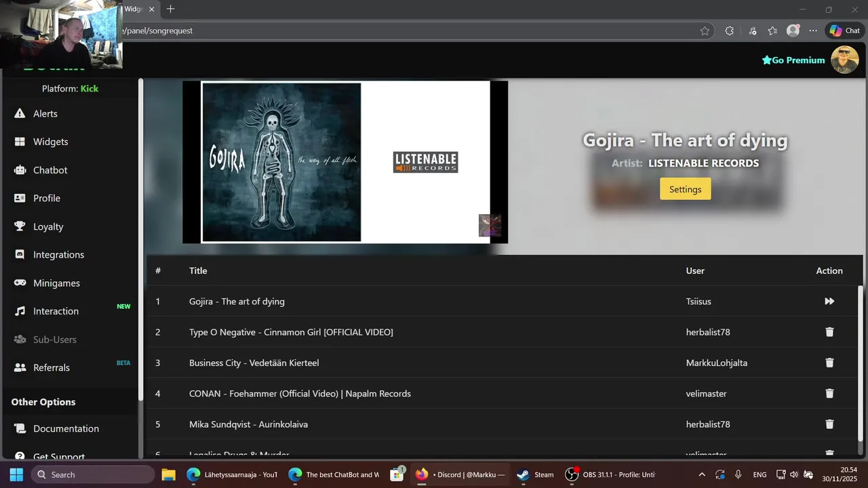Open a new browser tab with plus

(x=170, y=9)
